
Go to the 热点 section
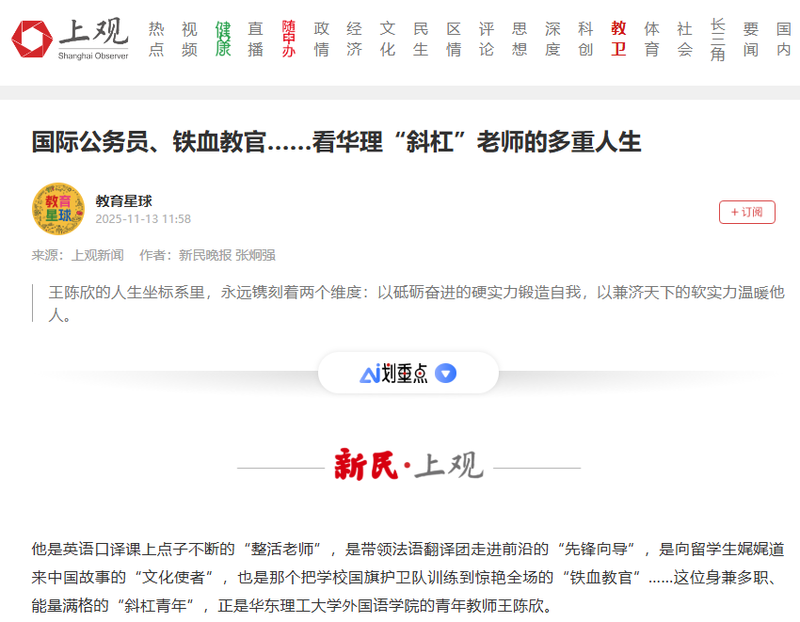[x=156, y=39]
